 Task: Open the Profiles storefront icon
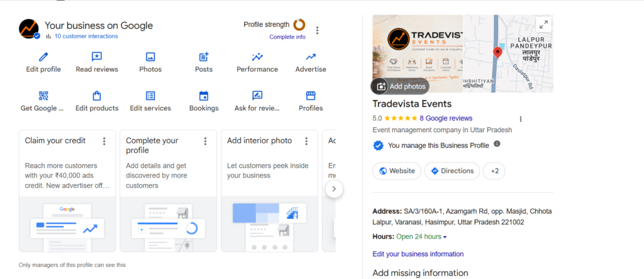click(x=311, y=96)
